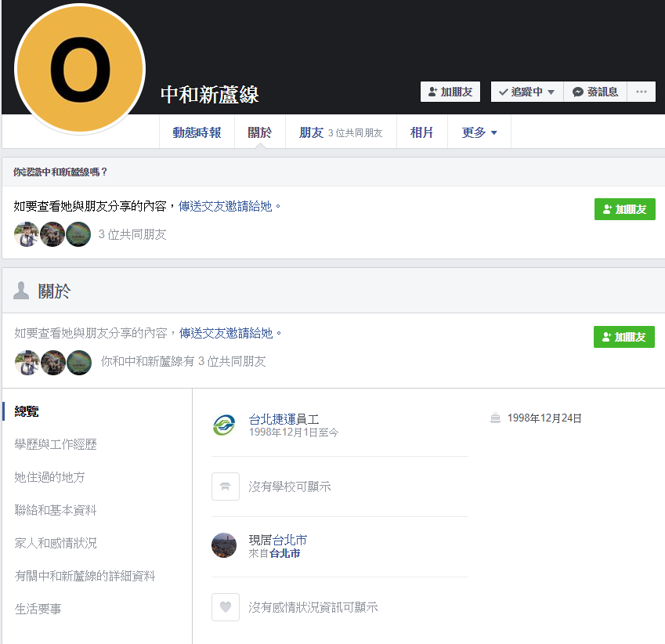Send a message with 發訊息 button
Screen dimensions: 665x644
[x=595, y=92]
